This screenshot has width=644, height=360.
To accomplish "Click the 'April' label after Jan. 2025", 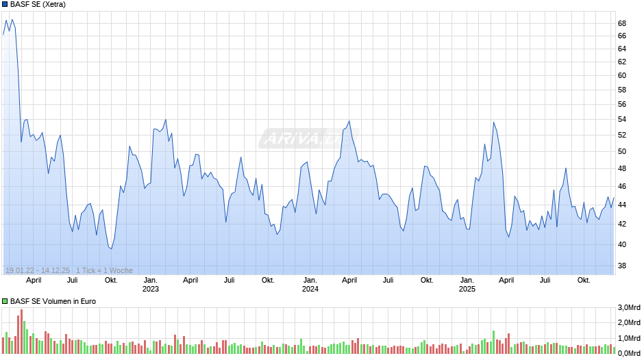I will (506, 281).
